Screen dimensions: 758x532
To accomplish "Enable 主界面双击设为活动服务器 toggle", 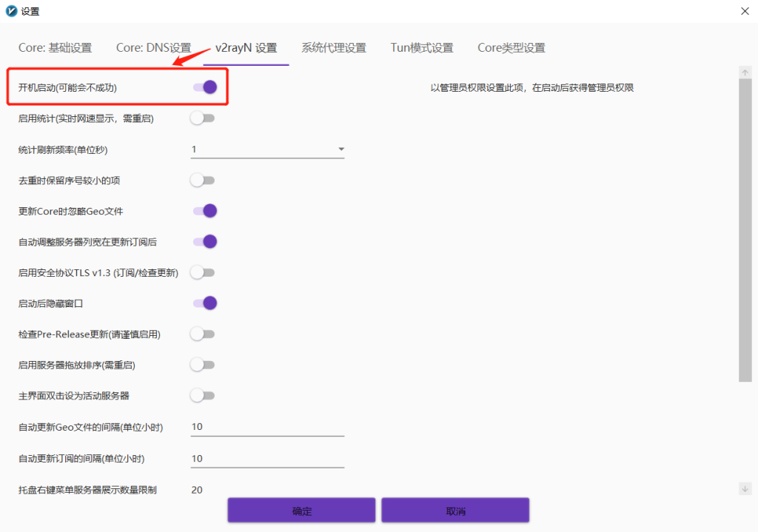I will pos(203,396).
